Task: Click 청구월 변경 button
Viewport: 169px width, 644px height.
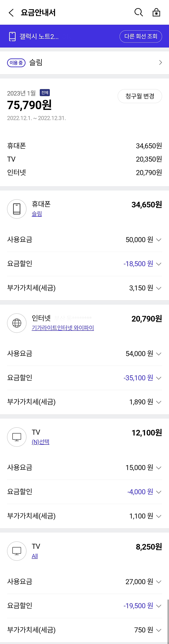Action: (x=140, y=96)
